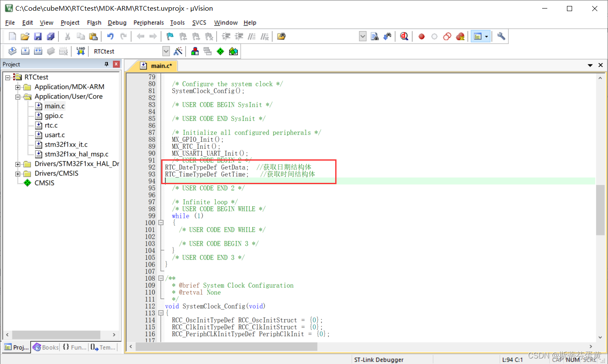Open Configuration with the wrench icon
The image size is (608, 364).
501,36
